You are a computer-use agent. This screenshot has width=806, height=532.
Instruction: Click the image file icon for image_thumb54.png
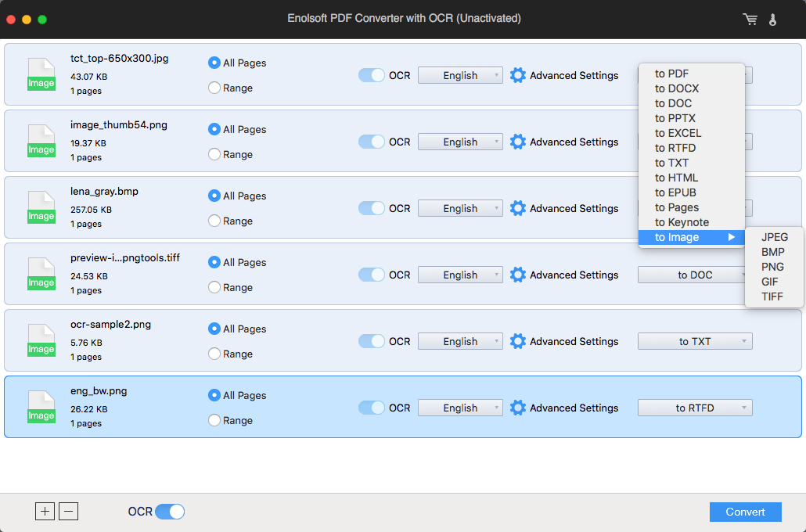tap(41, 141)
